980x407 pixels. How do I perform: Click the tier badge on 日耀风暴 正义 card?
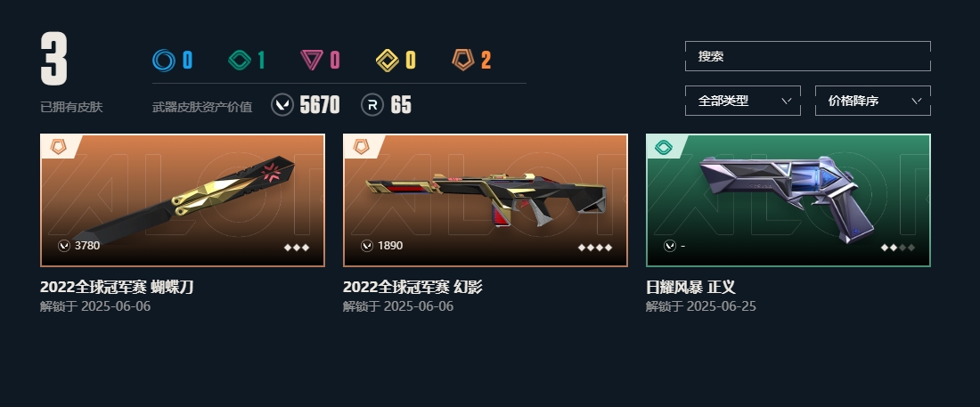click(663, 147)
